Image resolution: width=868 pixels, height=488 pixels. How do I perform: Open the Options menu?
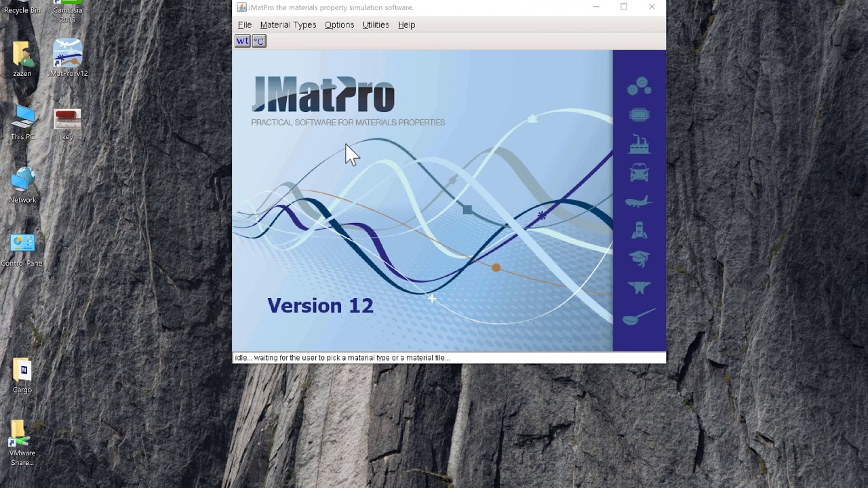pyautogui.click(x=339, y=24)
